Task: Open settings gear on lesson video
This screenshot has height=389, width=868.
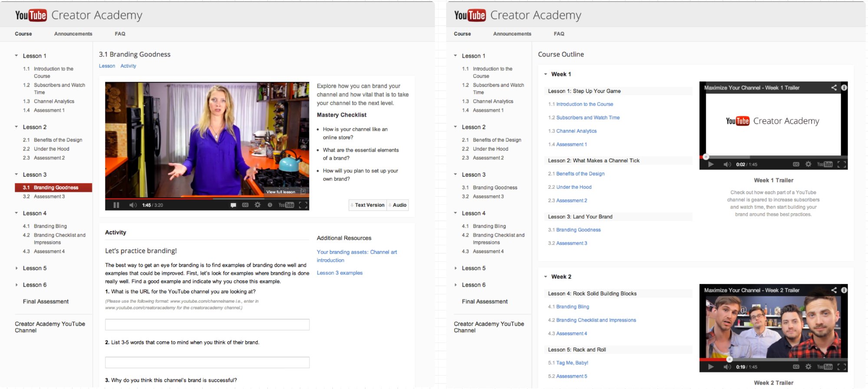Action: pos(257,205)
